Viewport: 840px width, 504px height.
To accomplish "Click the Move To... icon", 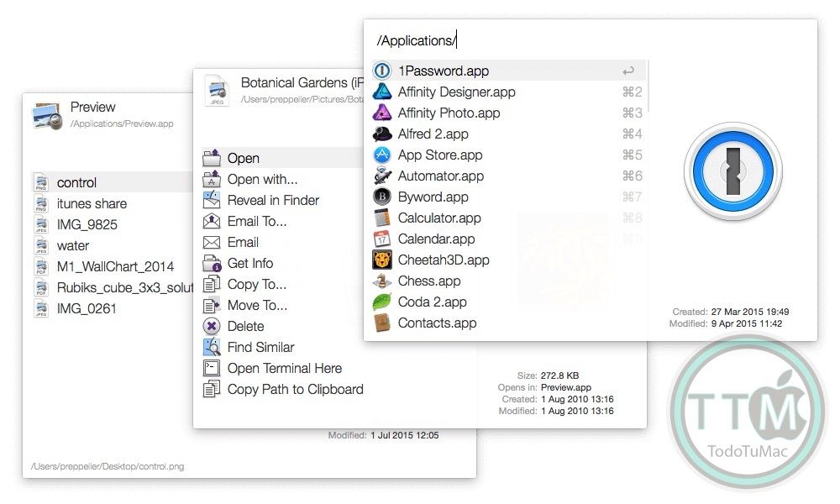I will (x=212, y=305).
